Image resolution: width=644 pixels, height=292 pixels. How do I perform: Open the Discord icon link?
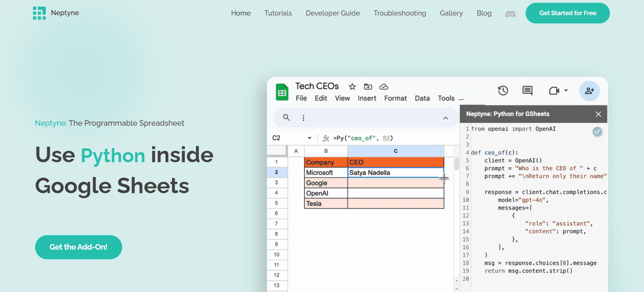(510, 14)
